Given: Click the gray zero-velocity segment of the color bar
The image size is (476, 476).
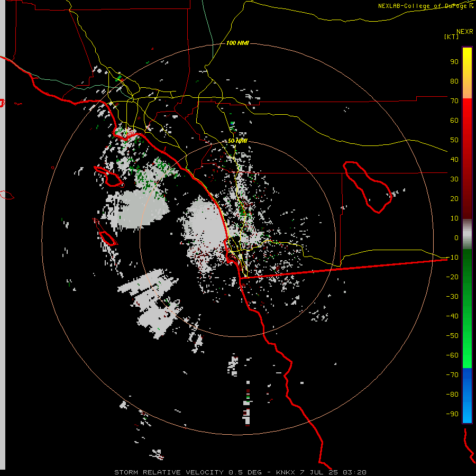Looking at the screenshot, I should point(467,234).
